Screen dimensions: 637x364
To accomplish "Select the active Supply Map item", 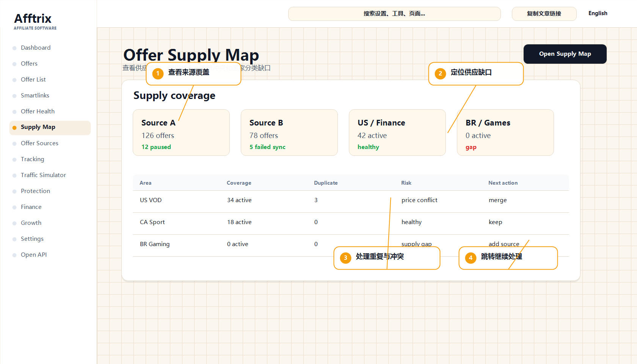I will 50,127.
